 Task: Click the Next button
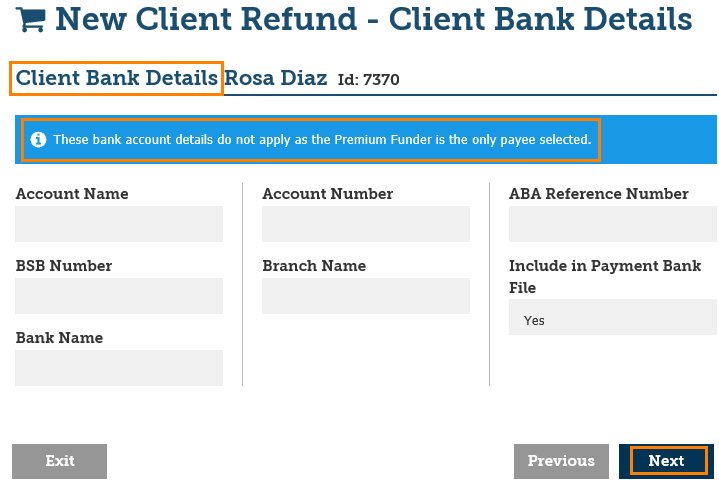click(667, 461)
